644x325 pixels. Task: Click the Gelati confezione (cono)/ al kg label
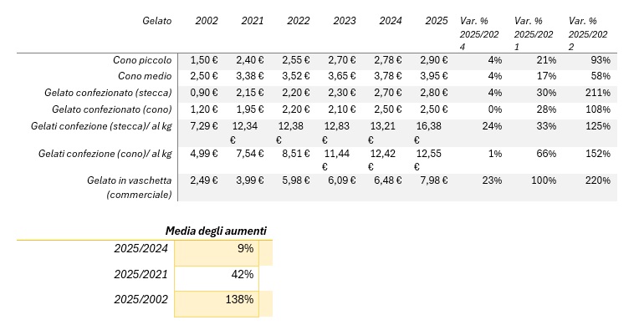[x=105, y=154]
